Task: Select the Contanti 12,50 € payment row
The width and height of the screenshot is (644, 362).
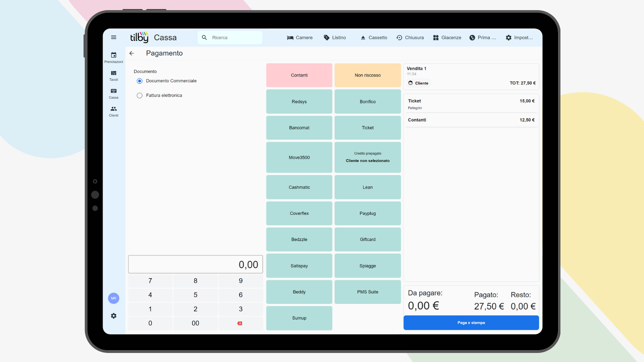Action: 471,120
